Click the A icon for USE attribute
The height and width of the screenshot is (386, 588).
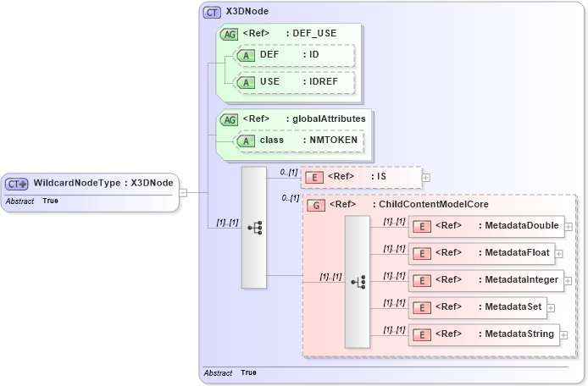(246, 82)
